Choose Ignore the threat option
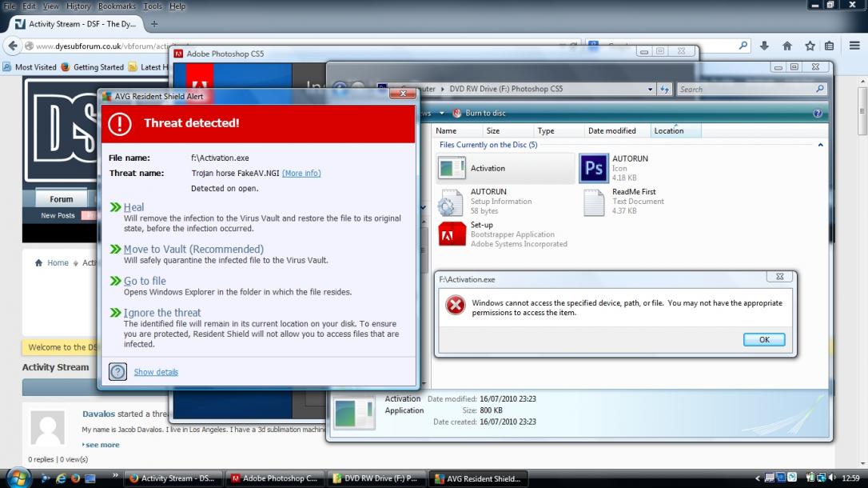 [x=161, y=313]
